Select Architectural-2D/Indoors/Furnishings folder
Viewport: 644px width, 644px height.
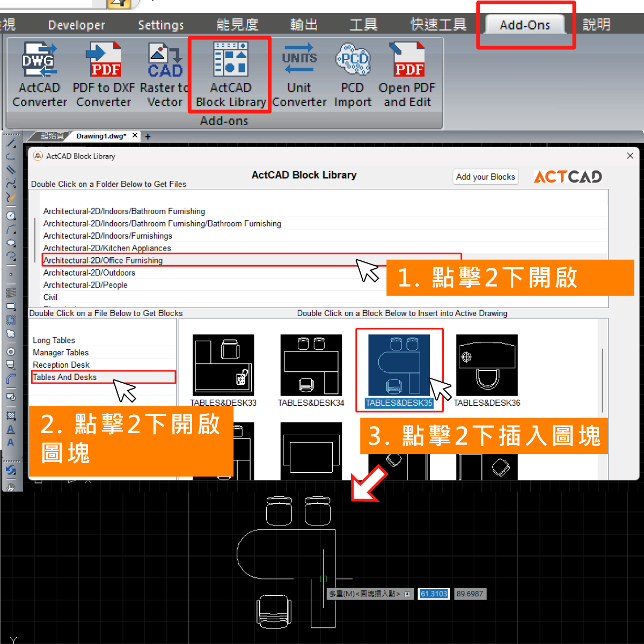(x=325, y=236)
